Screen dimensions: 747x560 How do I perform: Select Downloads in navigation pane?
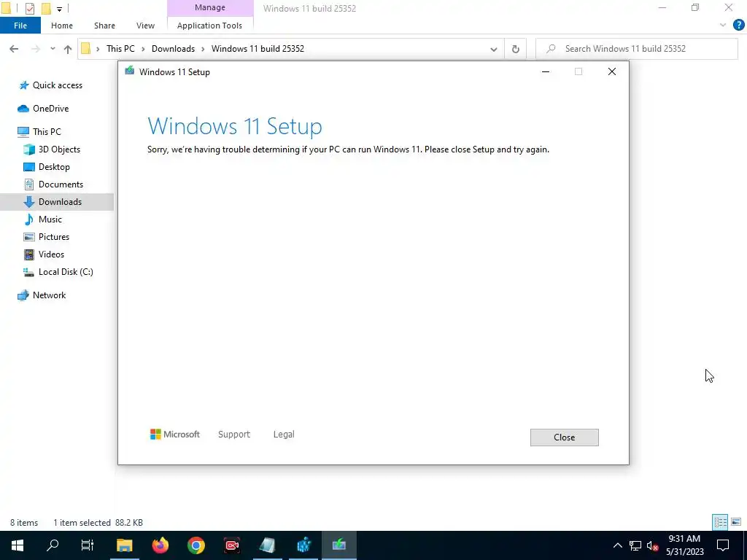(x=57, y=202)
